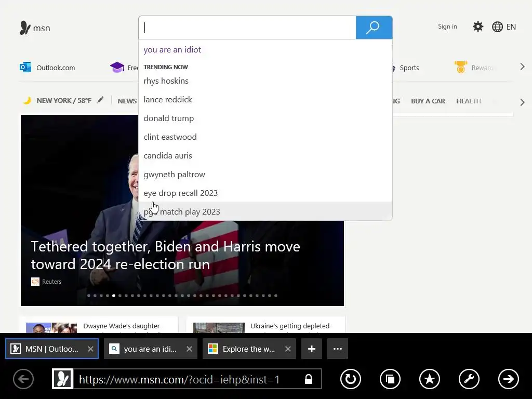
Task: Select 'eye drop recall 2023' suggestion
Action: (x=265, y=193)
